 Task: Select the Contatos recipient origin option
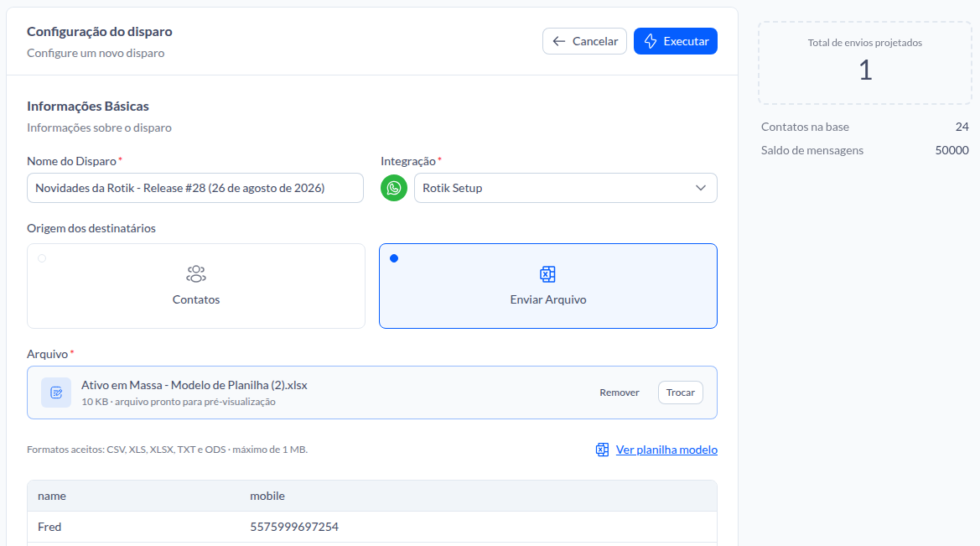[195, 286]
